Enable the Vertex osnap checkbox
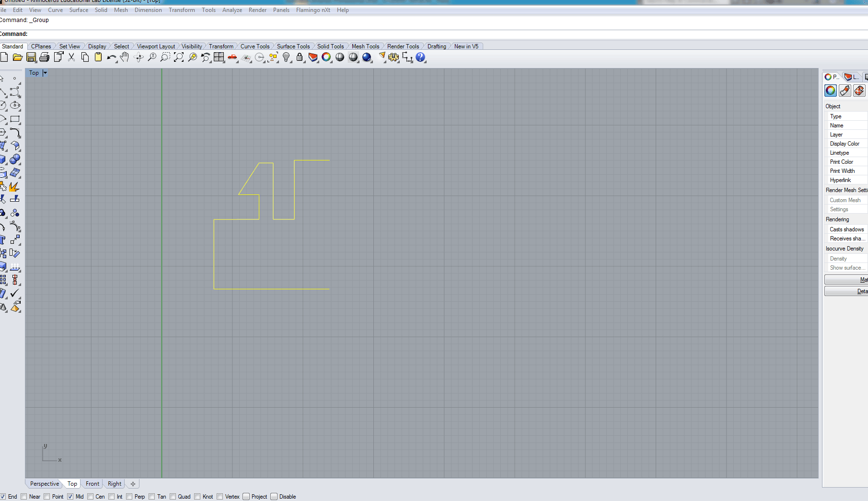The image size is (868, 501). point(220,497)
